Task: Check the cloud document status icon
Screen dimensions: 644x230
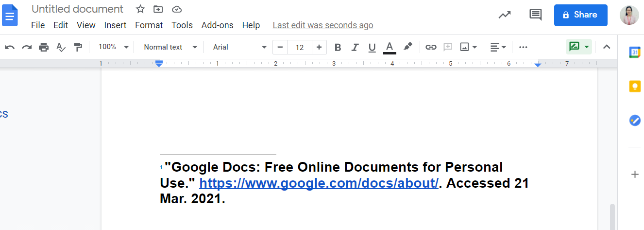Action: tap(177, 9)
